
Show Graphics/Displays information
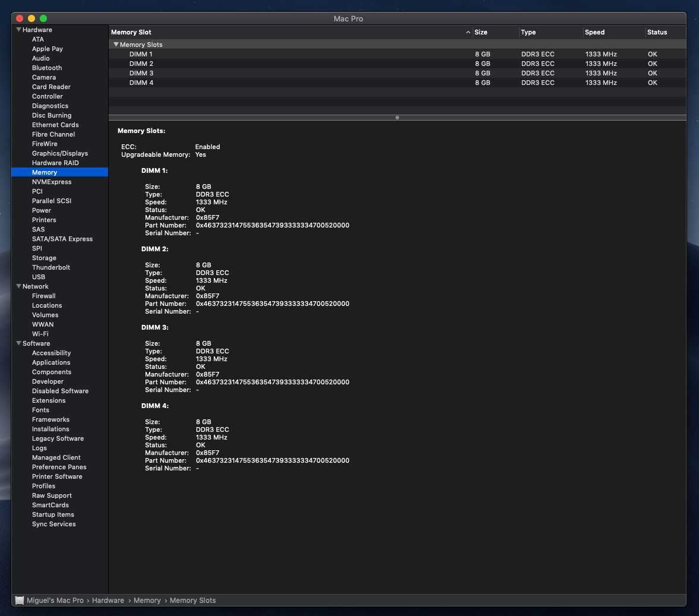click(x=60, y=153)
